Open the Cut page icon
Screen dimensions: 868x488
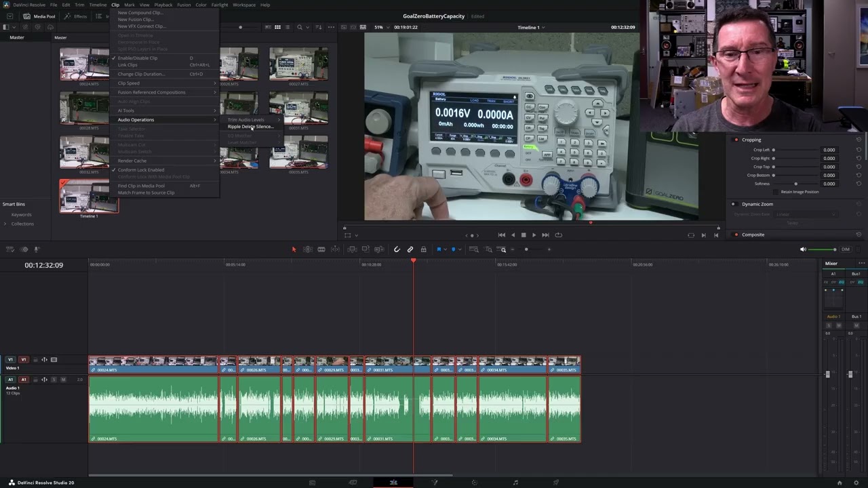coord(353,483)
